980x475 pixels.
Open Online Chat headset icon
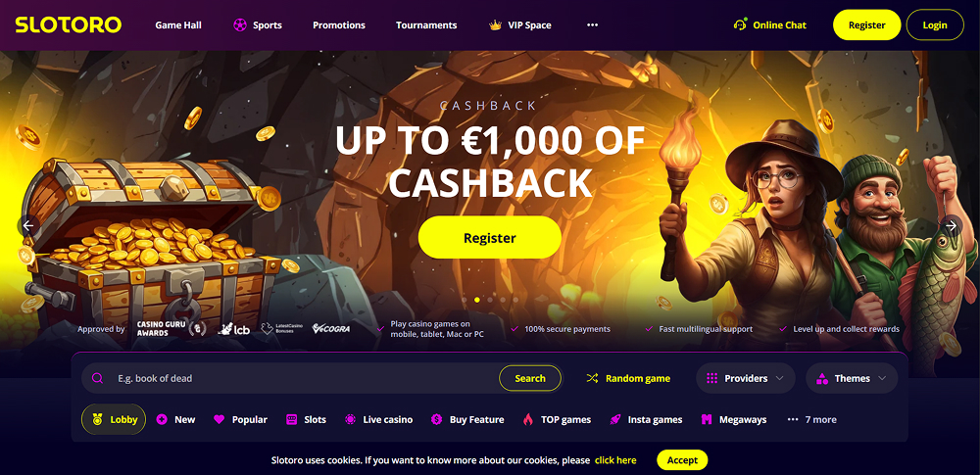[x=741, y=25]
